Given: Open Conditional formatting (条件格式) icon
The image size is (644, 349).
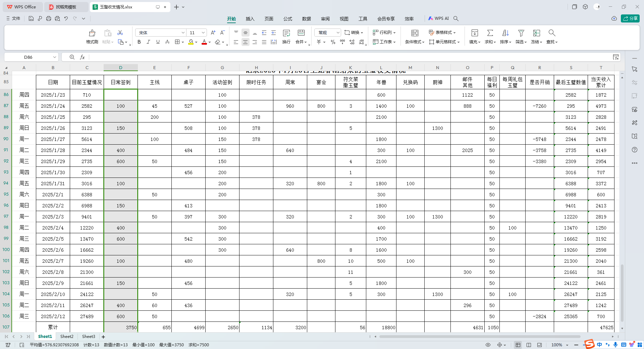Looking at the screenshot, I should [415, 33].
